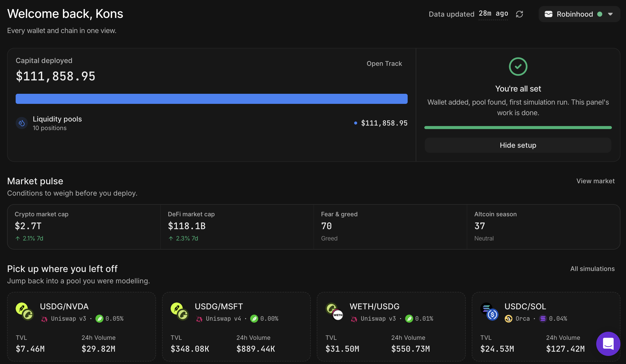The image size is (626, 364).
Task: Select the Fear & greed card
Action: pyautogui.click(x=390, y=227)
